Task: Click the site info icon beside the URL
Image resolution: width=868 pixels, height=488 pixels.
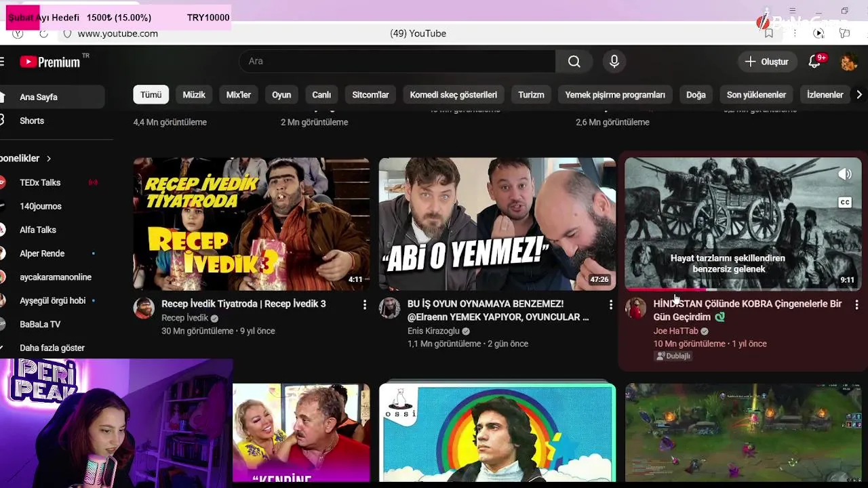Action: tap(67, 33)
